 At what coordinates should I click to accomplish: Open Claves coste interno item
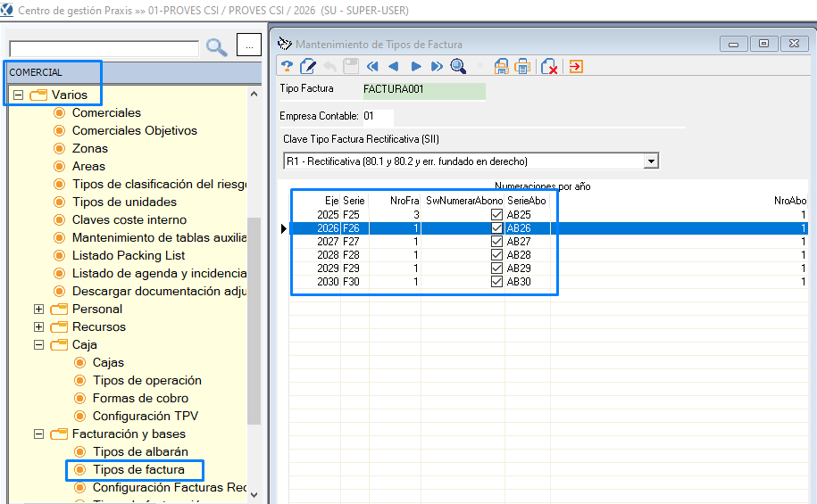pyautogui.click(x=129, y=219)
